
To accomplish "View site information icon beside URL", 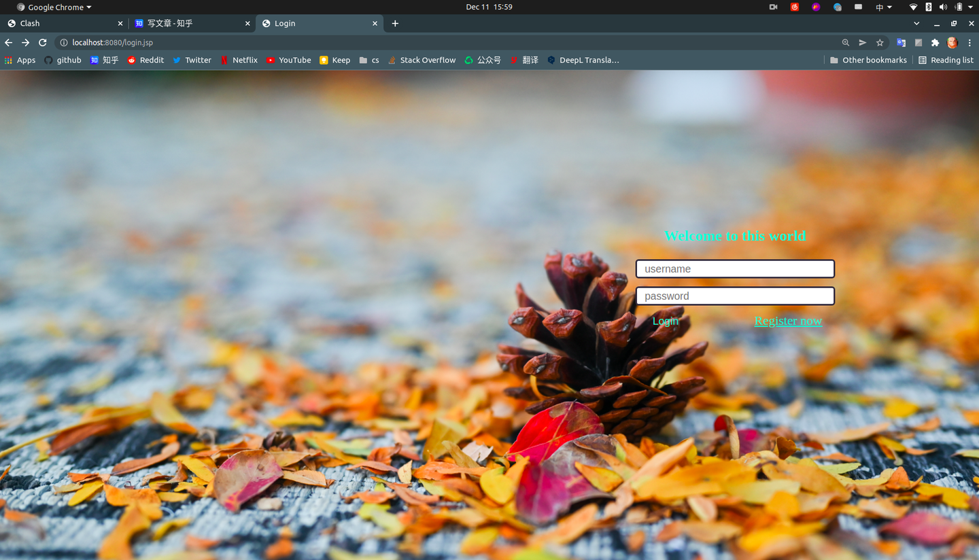I will coord(64,42).
